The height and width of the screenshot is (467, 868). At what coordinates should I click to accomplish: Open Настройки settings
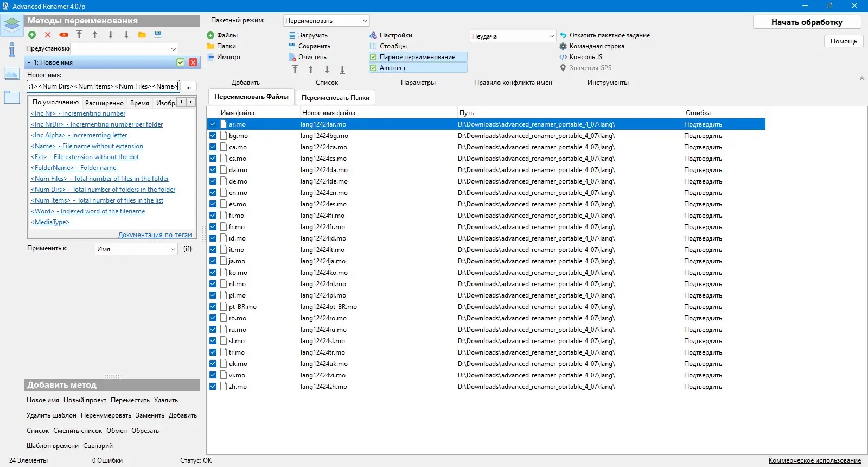pos(391,35)
